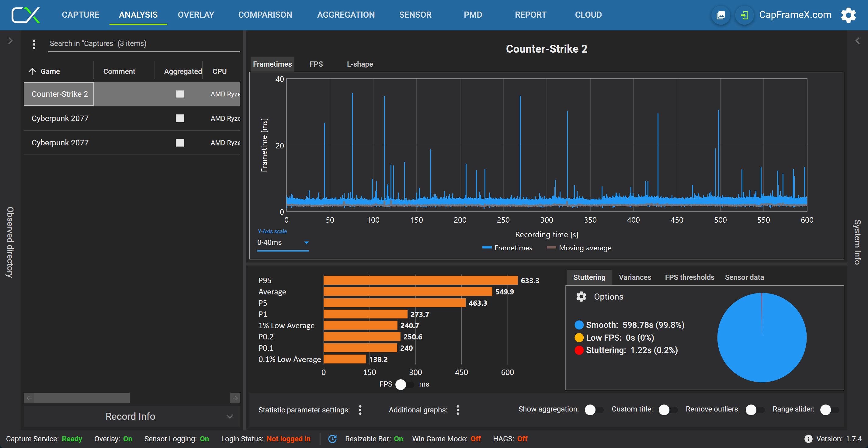Click the captures list horizontal scrollbar thumb
The width and height of the screenshot is (868, 448).
click(x=82, y=398)
